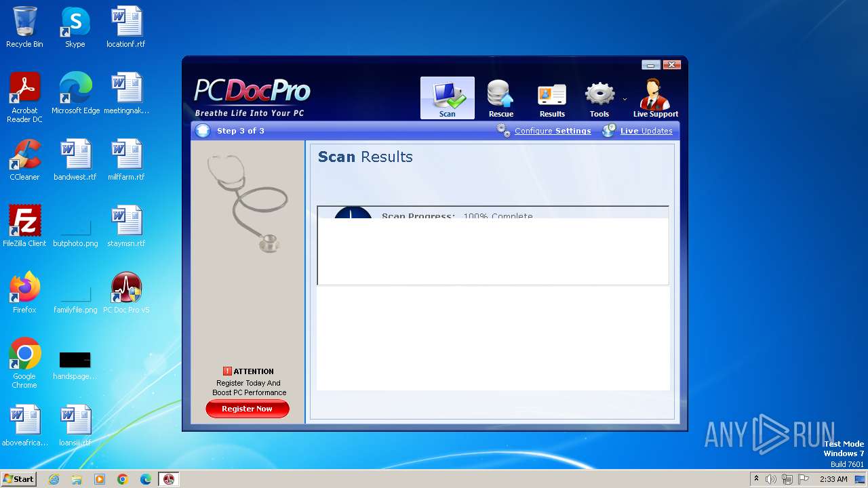This screenshot has width=868, height=488.
Task: Select the FileZilla Client shortcut
Action: click(24, 226)
